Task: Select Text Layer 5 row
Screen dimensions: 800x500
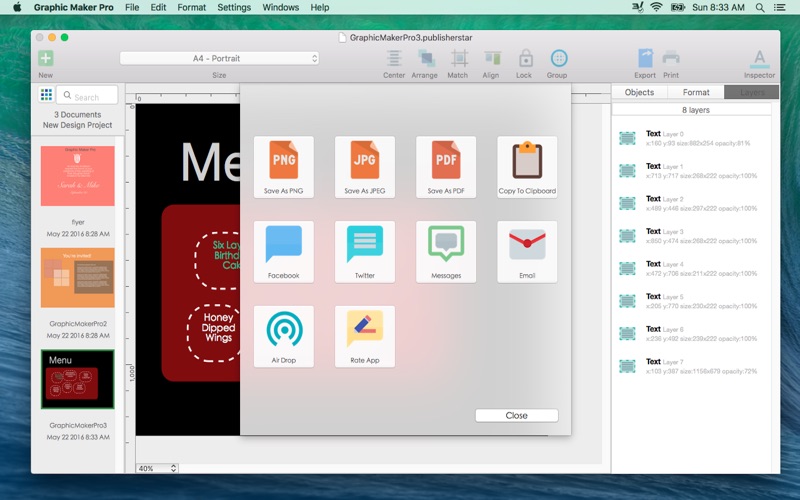Action: point(692,301)
